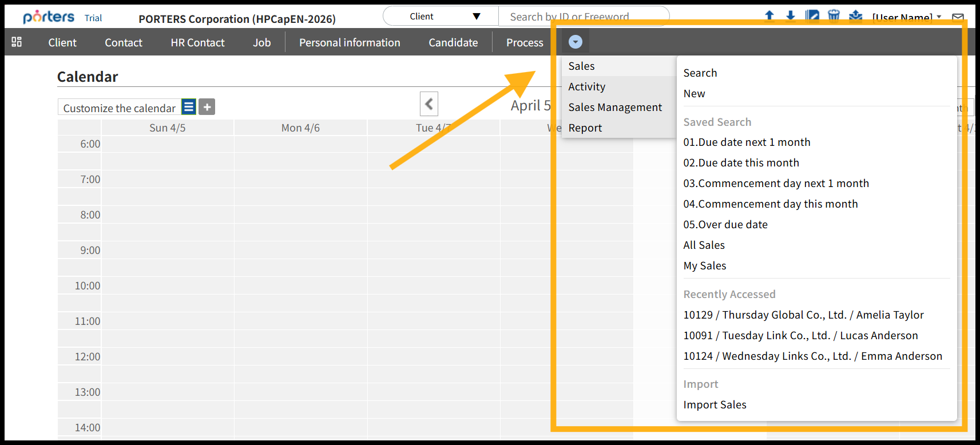Click the 'Import Sales' link

coord(715,404)
